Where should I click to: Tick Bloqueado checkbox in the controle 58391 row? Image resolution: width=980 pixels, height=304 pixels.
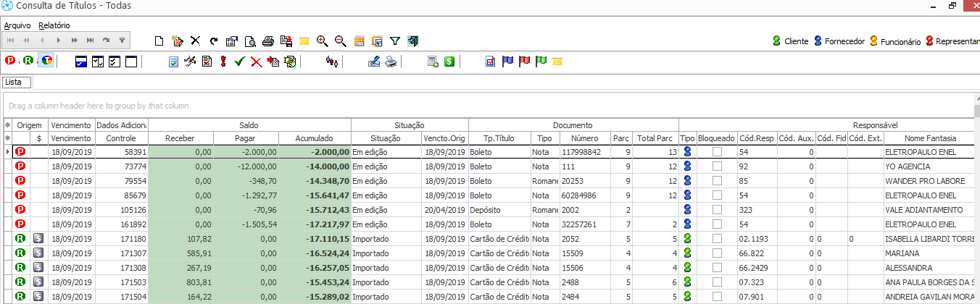[x=717, y=152]
